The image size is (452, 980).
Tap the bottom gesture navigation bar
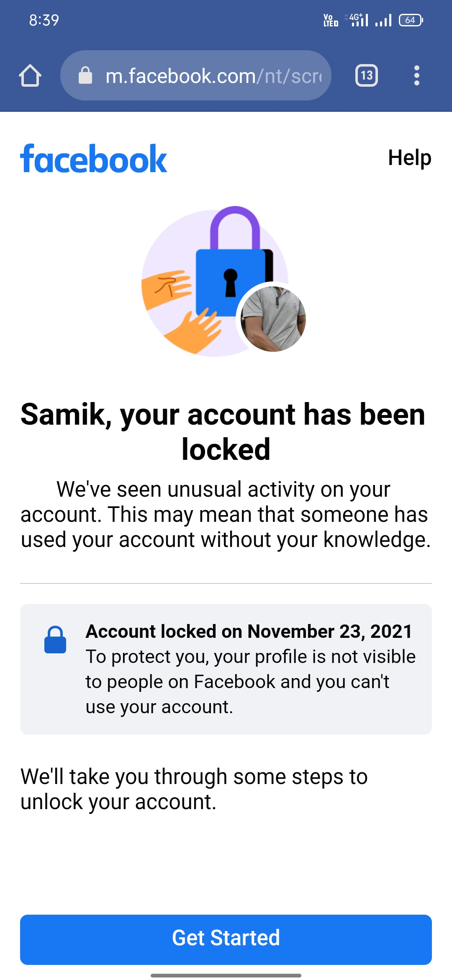tap(226, 975)
